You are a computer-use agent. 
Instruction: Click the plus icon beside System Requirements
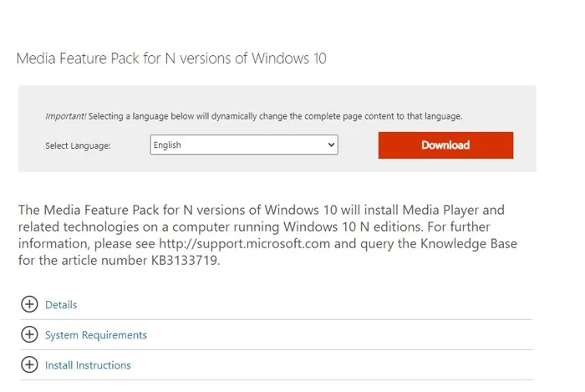click(29, 334)
